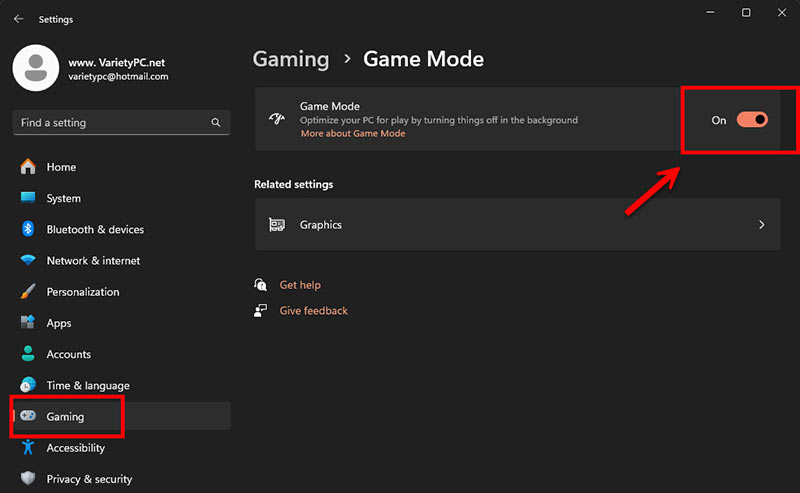Viewport: 800px width, 493px height.
Task: Click the Get help link
Action: [x=300, y=285]
